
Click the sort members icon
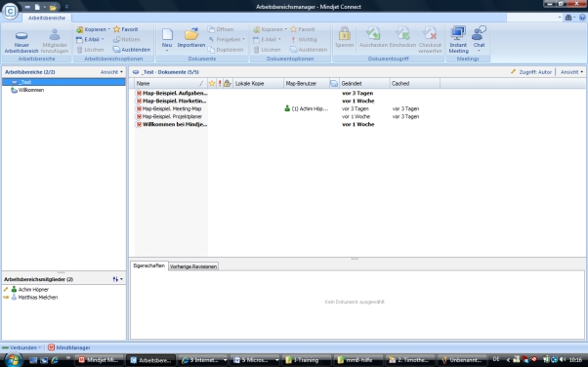click(x=117, y=279)
